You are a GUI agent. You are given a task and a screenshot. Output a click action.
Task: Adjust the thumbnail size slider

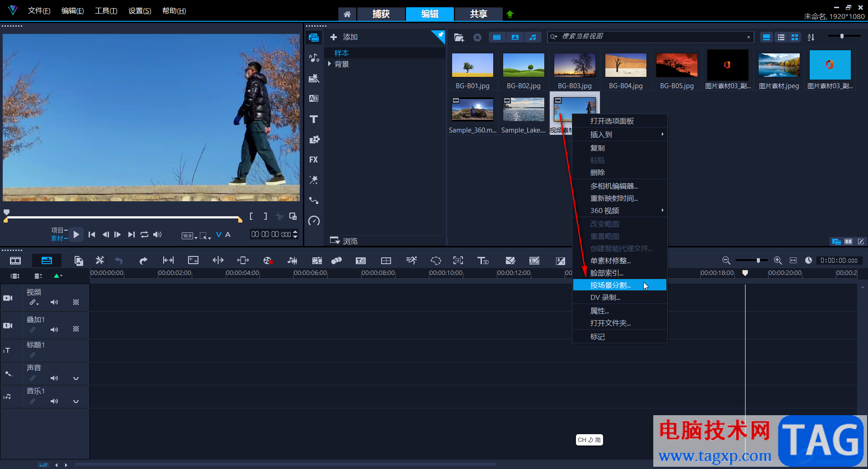844,36
